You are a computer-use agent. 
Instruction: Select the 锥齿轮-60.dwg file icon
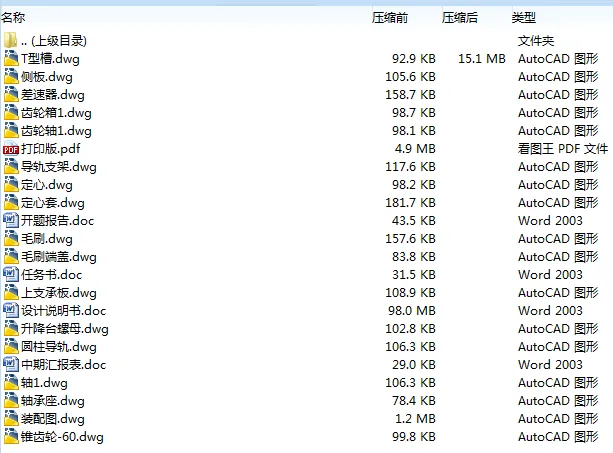click(x=11, y=437)
